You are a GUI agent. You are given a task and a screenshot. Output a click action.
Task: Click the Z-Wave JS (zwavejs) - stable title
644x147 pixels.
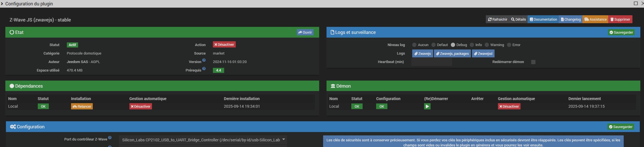pyautogui.click(x=40, y=20)
